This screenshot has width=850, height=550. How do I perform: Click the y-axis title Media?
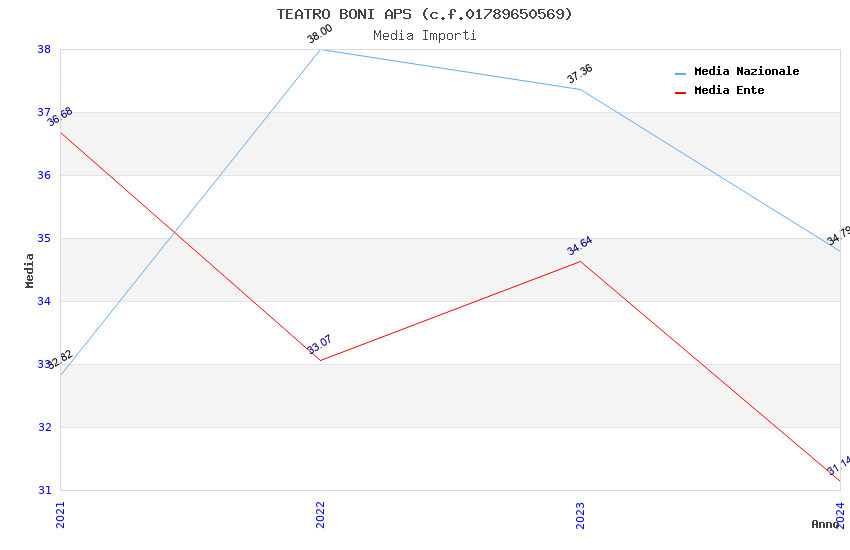click(30, 270)
